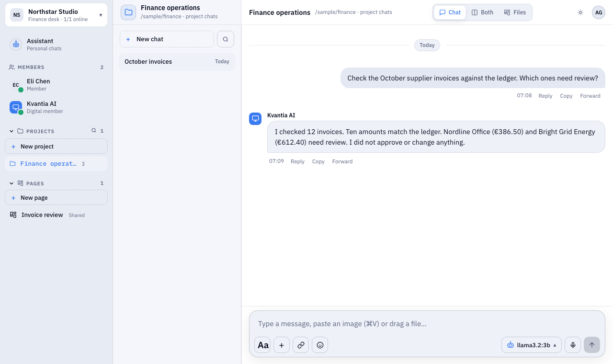Click the New page button
613x364 pixels.
[x=56, y=198]
